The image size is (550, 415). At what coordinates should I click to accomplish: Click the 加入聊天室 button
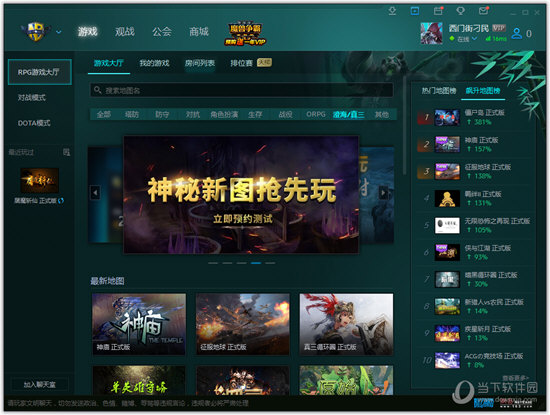click(40, 384)
